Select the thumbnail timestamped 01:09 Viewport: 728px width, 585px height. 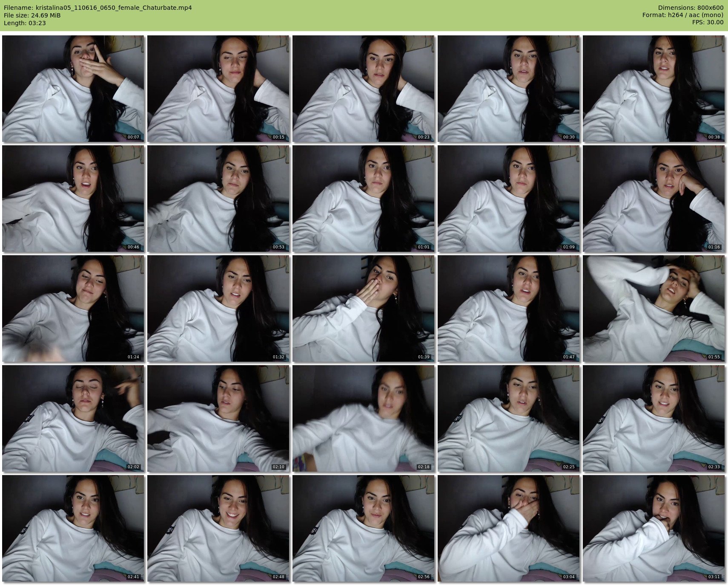coord(509,199)
